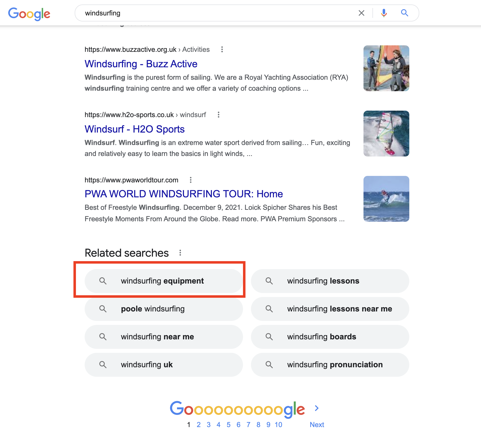Open options menu for Buzz Active result
481x448 pixels.
click(222, 49)
